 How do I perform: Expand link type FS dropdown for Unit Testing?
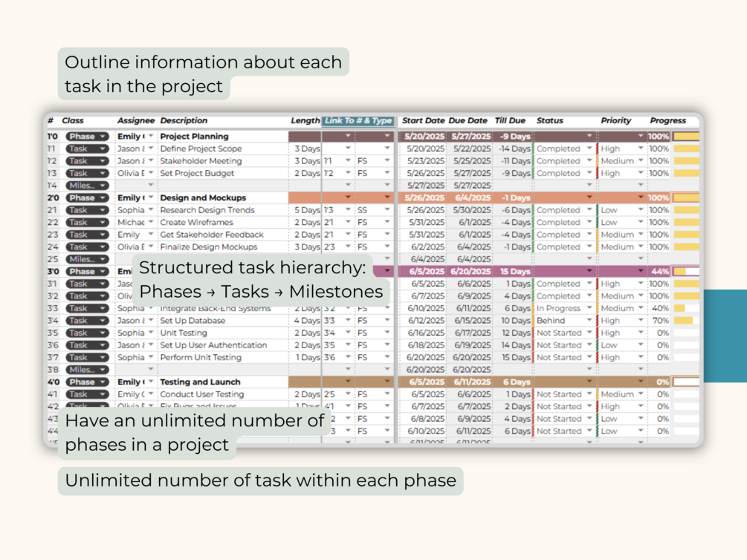pyautogui.click(x=387, y=333)
